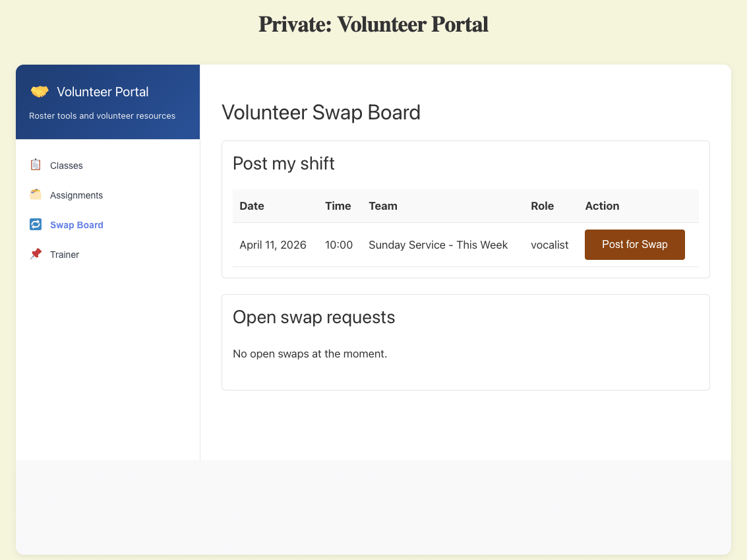Click the folder icon beside Assignments
This screenshot has width=747, height=560.
[x=36, y=195]
